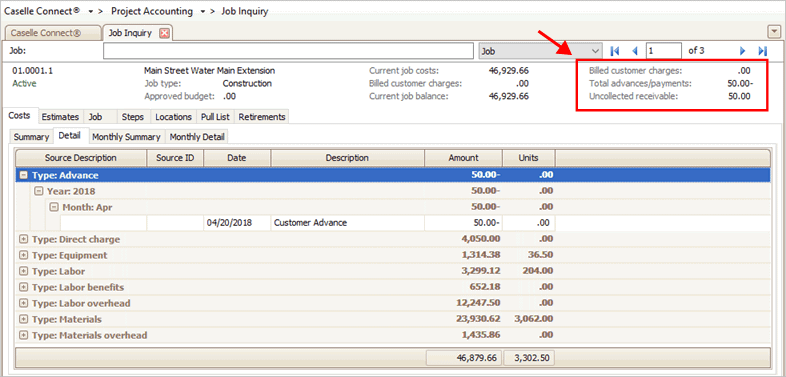Screen dimensions: 786x377
Task: Expand the Type: Labor overhead group
Action: click(x=23, y=303)
